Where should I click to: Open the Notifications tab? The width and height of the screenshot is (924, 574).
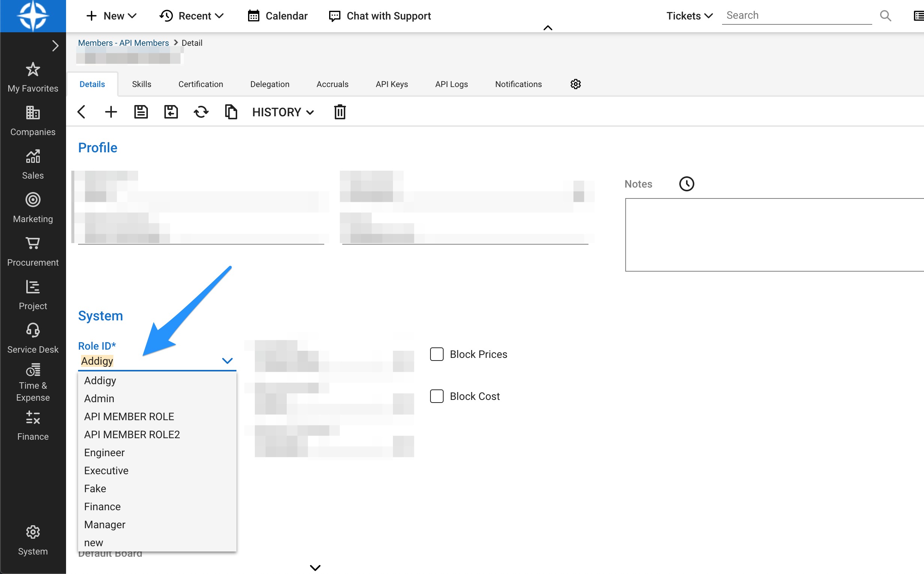(x=518, y=84)
